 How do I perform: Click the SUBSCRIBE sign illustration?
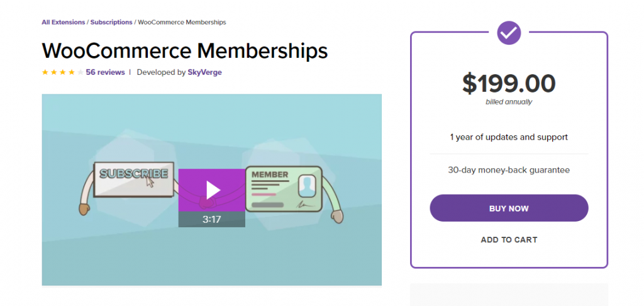tap(133, 179)
